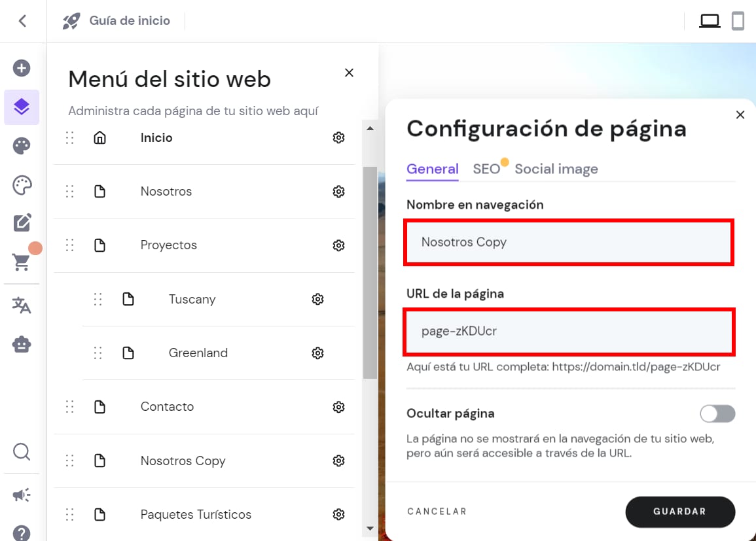Switch to mobile preview icon
The image size is (756, 541).
(x=738, y=21)
